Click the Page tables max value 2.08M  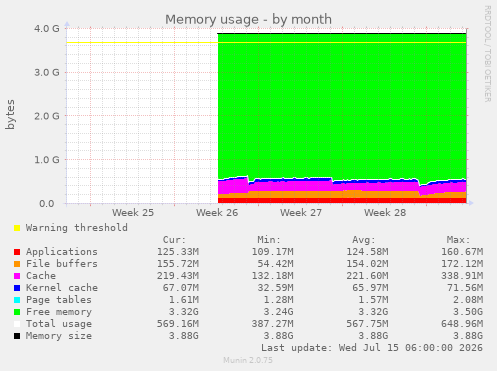(x=468, y=300)
